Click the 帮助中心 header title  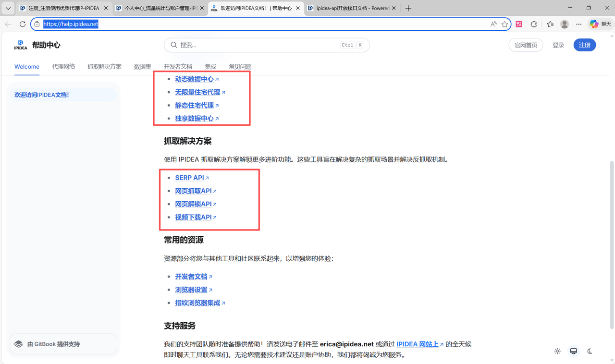pyautogui.click(x=46, y=45)
